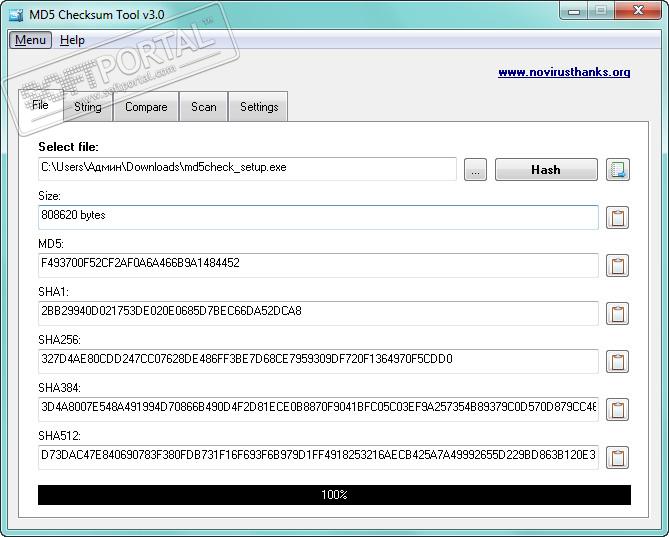Copy the Size value to clipboard
This screenshot has height=537, width=669.
coord(617,218)
